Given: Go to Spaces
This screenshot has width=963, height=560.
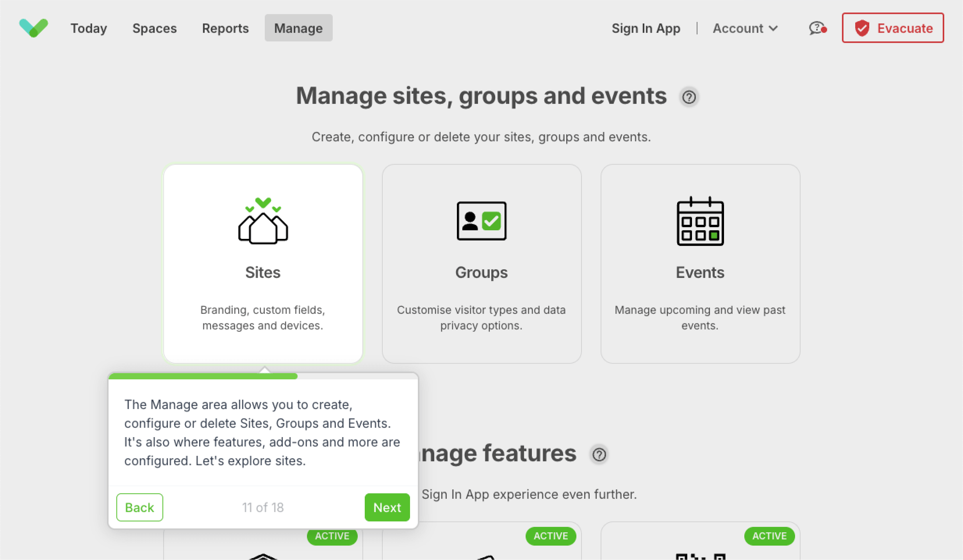Looking at the screenshot, I should [x=155, y=28].
